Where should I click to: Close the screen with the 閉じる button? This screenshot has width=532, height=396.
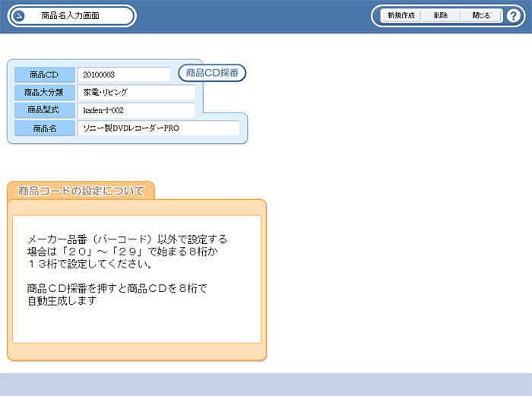[x=481, y=16]
